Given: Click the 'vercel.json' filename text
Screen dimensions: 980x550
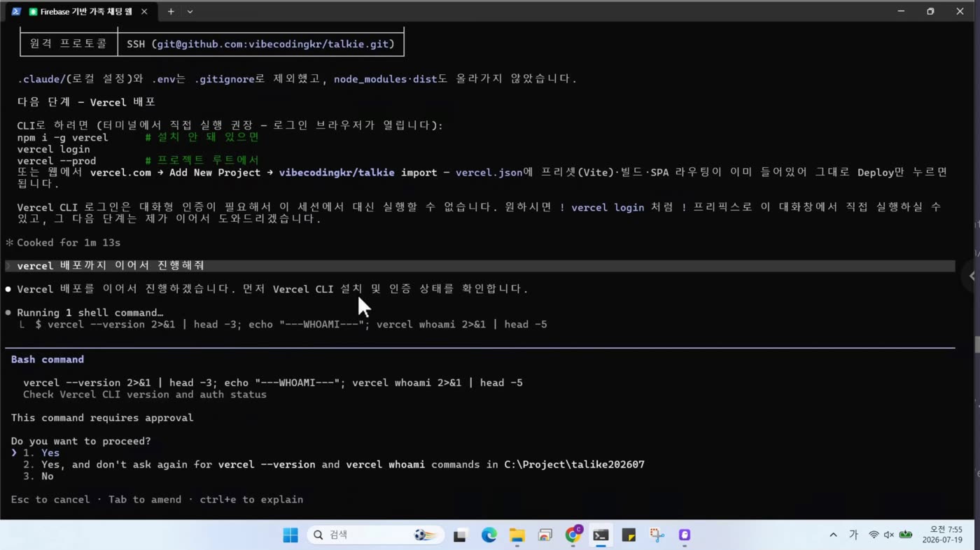Looking at the screenshot, I should [489, 172].
